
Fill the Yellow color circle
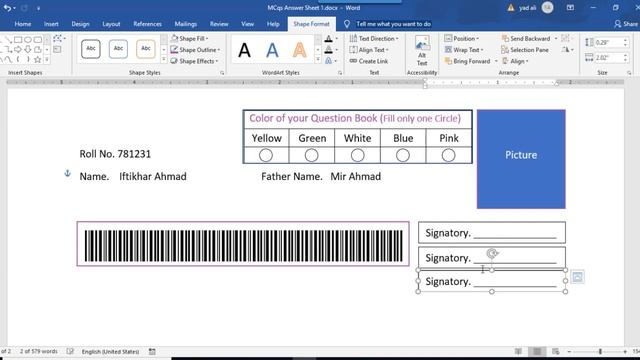coord(266,156)
